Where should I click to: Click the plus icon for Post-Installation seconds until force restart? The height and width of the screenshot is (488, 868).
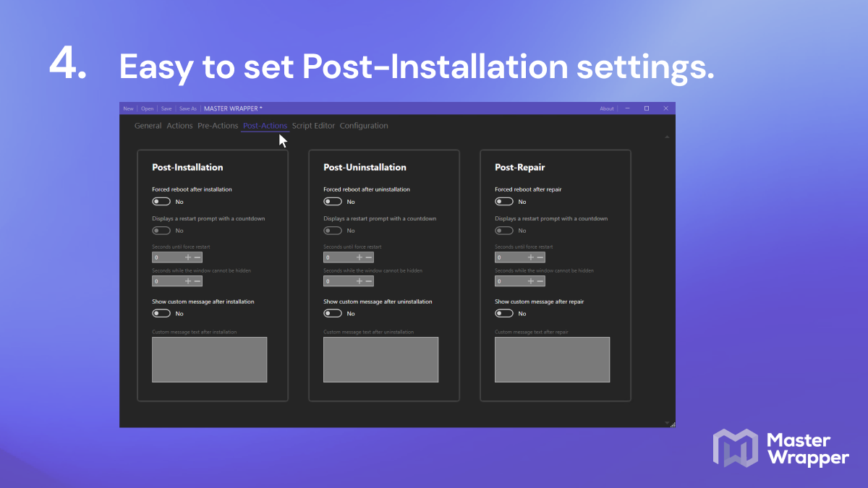point(188,257)
